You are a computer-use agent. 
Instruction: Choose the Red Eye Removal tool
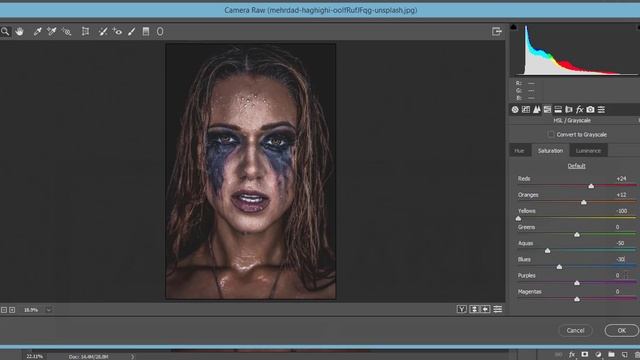coord(118,31)
